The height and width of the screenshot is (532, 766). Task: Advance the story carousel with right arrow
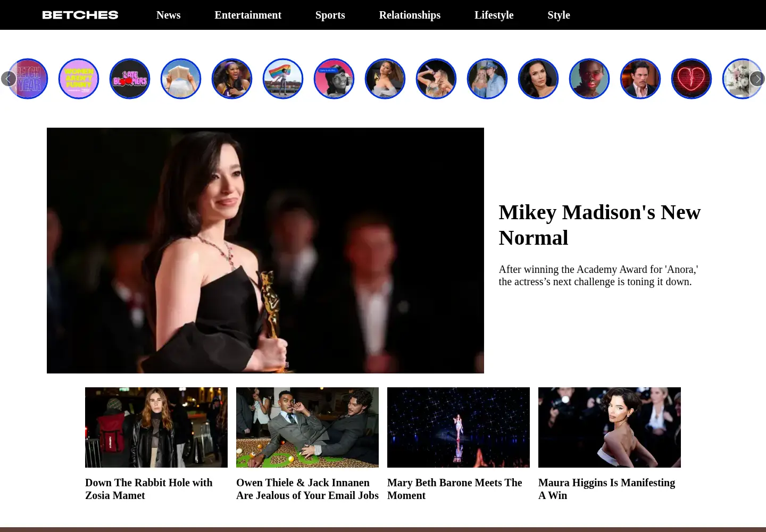(x=757, y=79)
